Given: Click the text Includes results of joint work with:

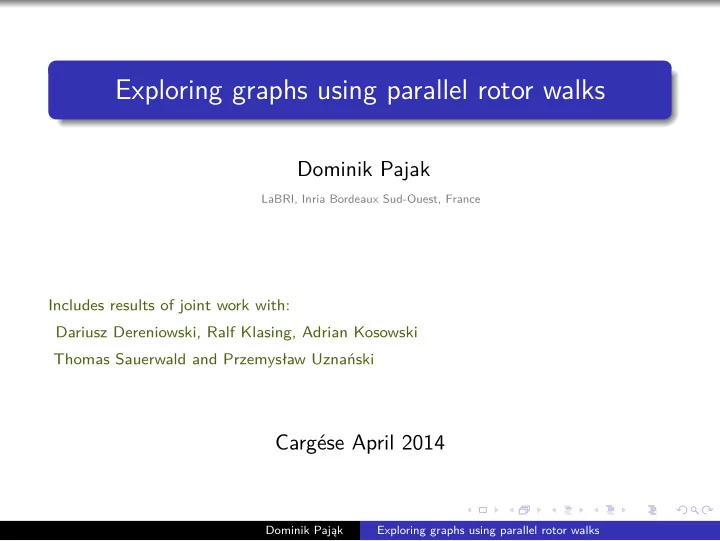Looking at the screenshot, I should [169, 305].
